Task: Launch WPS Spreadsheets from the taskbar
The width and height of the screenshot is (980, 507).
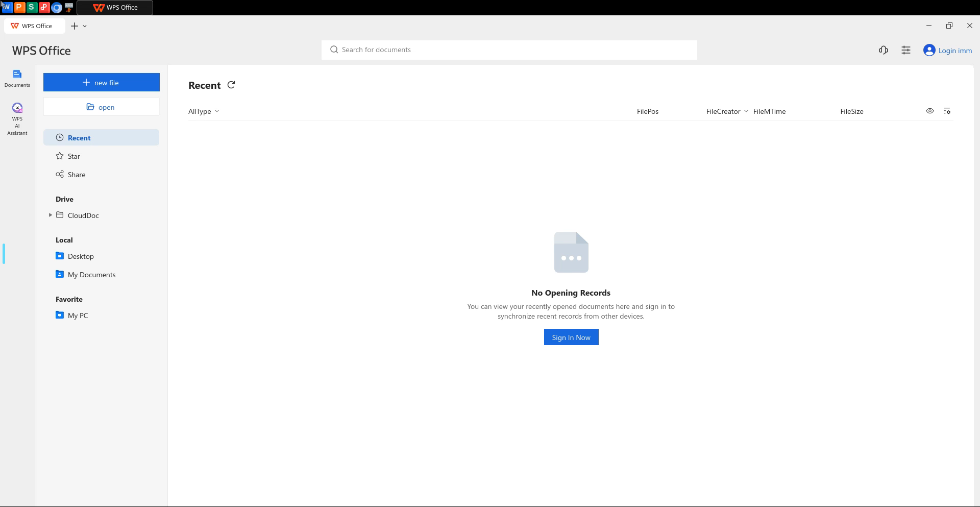Action: point(32,7)
